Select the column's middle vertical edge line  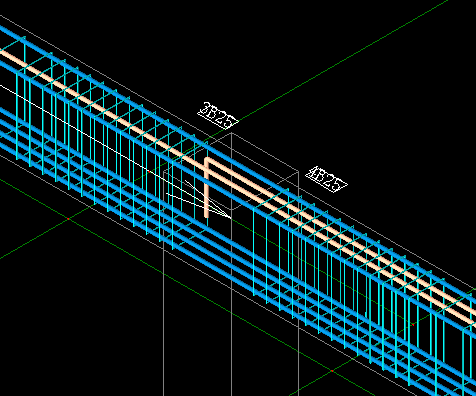point(232,265)
